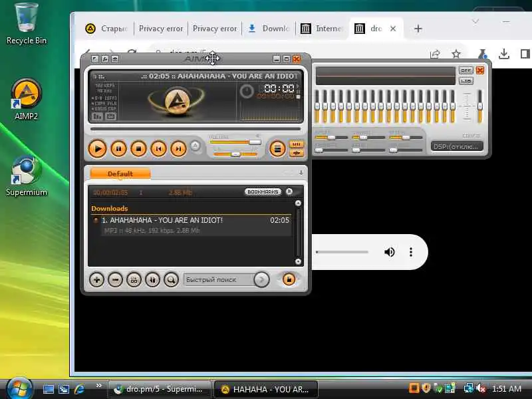Toggle the COPY FILE indicator in the AIMP display

pos(105,104)
